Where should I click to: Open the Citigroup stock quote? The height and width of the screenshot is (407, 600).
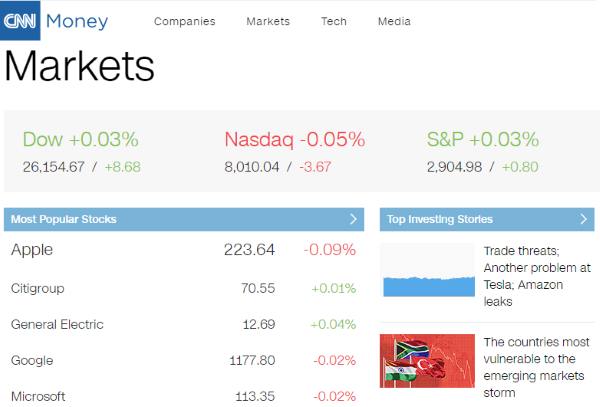tap(36, 288)
